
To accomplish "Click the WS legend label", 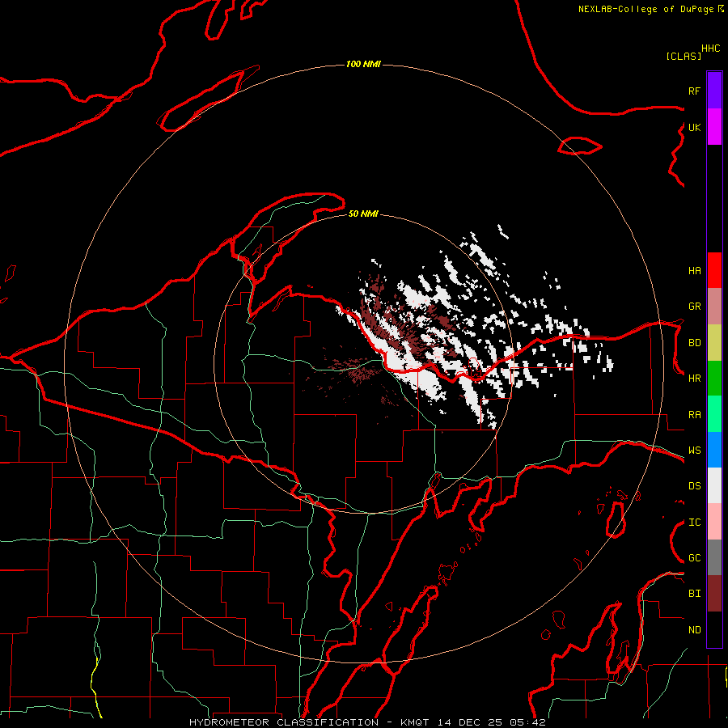I will [694, 451].
